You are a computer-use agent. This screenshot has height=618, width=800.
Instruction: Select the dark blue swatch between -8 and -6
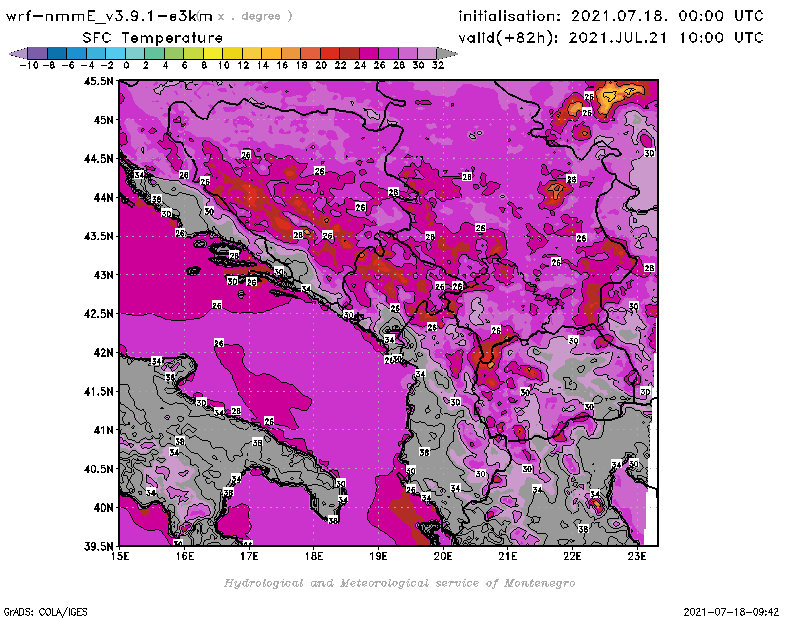57,53
